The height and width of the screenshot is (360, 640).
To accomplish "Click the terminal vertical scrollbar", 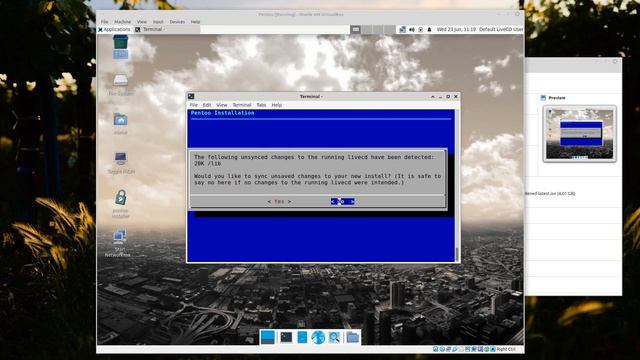I will click(x=457, y=186).
